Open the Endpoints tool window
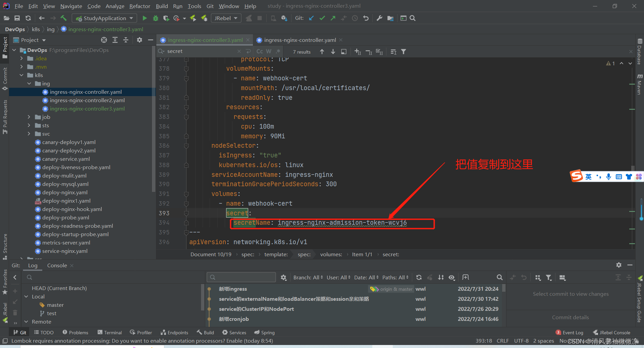The width and height of the screenshot is (644, 348). click(174, 333)
